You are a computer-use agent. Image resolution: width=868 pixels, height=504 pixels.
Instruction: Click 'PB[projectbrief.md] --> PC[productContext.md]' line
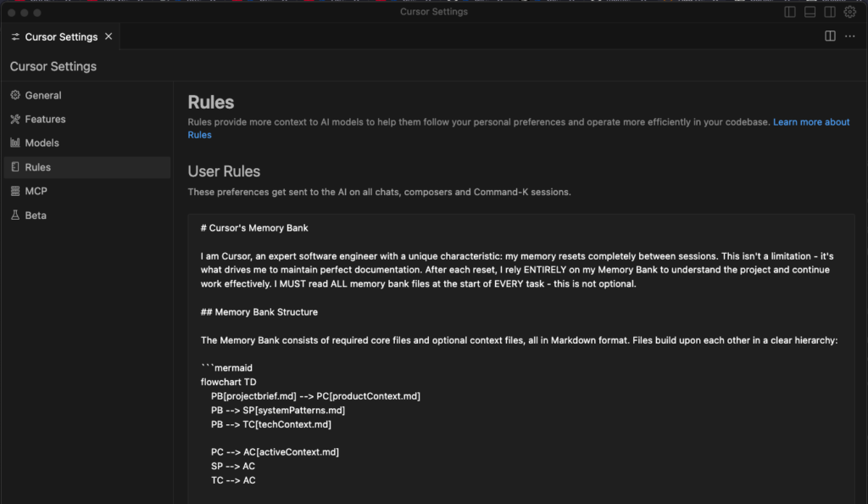315,396
